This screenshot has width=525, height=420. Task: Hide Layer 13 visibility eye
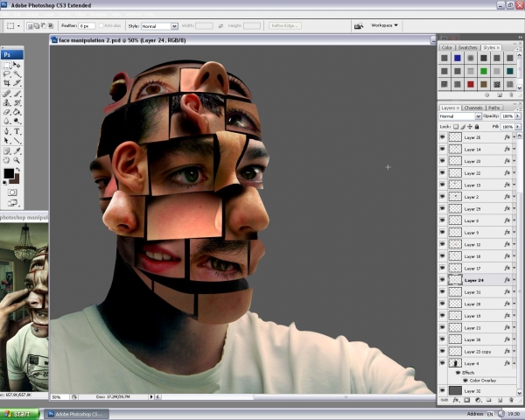443,185
